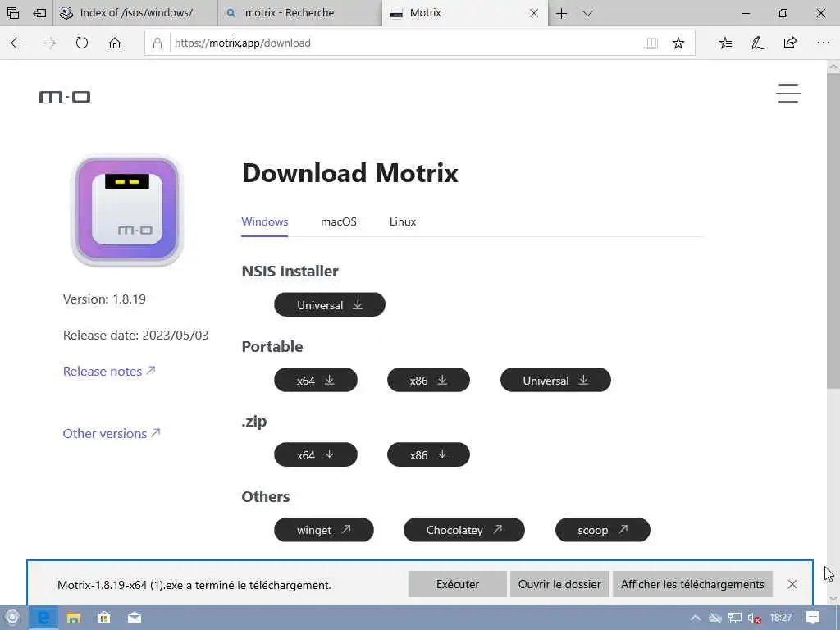Click the browser forward arrow

[x=49, y=43]
